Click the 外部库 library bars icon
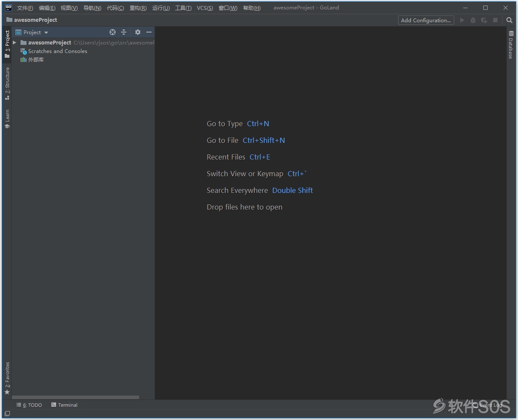This screenshot has width=518, height=420. [x=24, y=59]
